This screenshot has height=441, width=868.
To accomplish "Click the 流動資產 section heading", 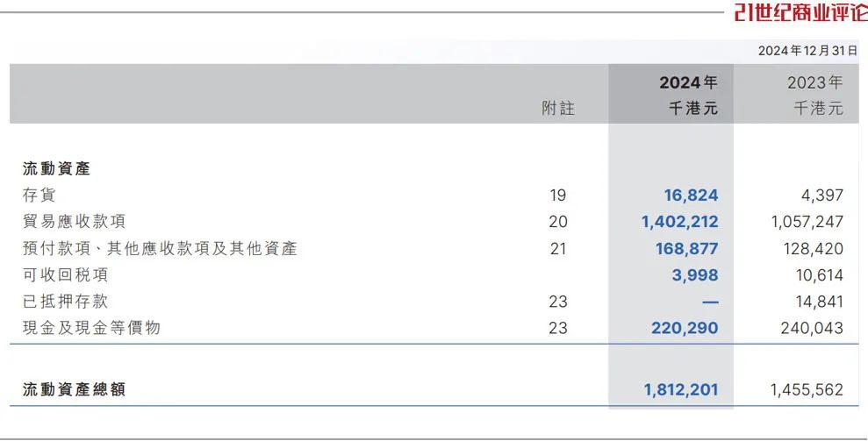I will [x=56, y=168].
